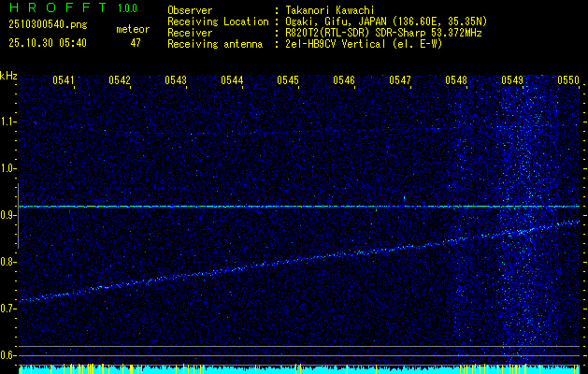Jump to the 0543 time marker
This screenshot has width=588, height=374.
[x=176, y=81]
